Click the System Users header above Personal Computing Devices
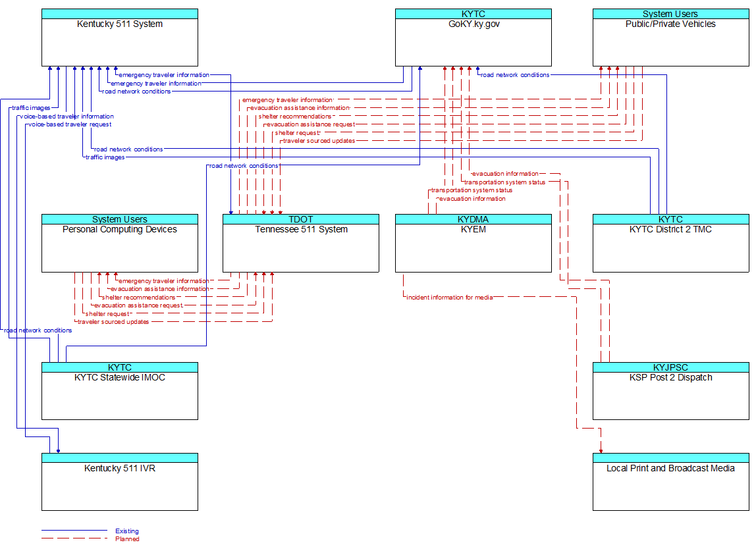756x551 pixels. tap(120, 219)
